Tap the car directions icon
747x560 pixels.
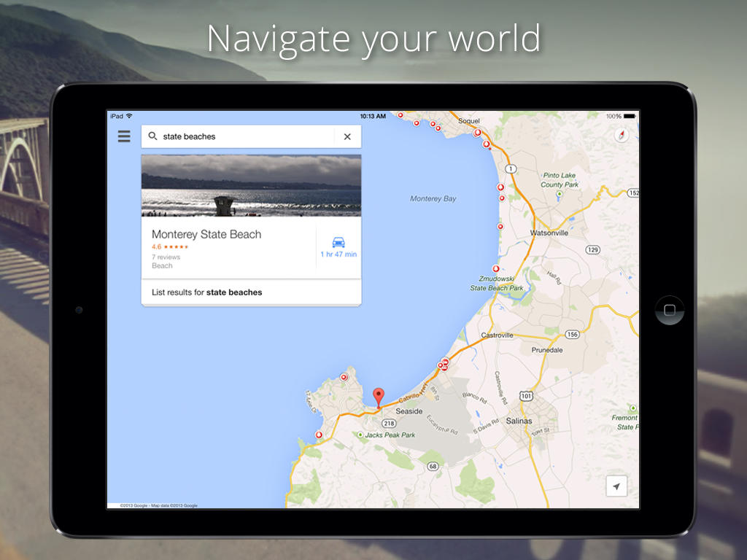click(338, 242)
